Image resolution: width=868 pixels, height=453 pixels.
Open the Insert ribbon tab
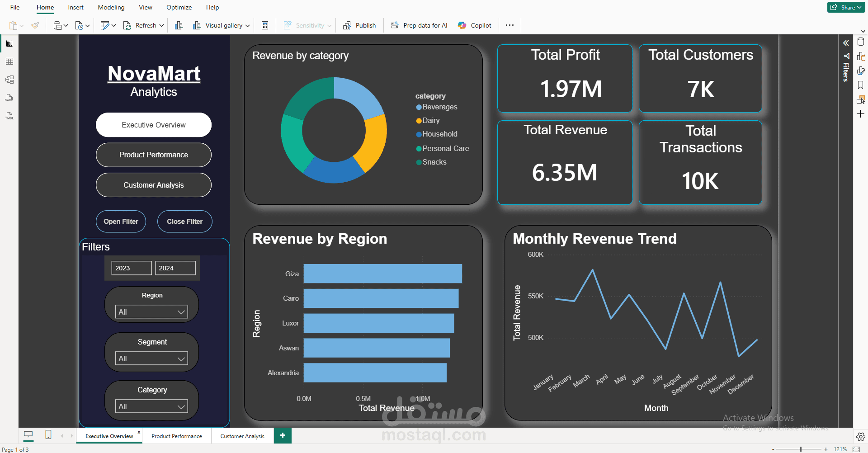click(x=75, y=7)
